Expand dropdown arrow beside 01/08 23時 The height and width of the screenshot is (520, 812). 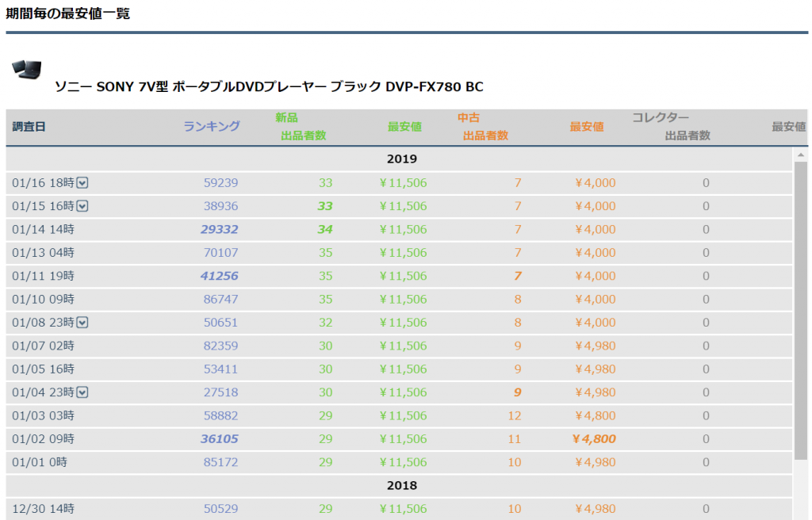[x=82, y=323]
